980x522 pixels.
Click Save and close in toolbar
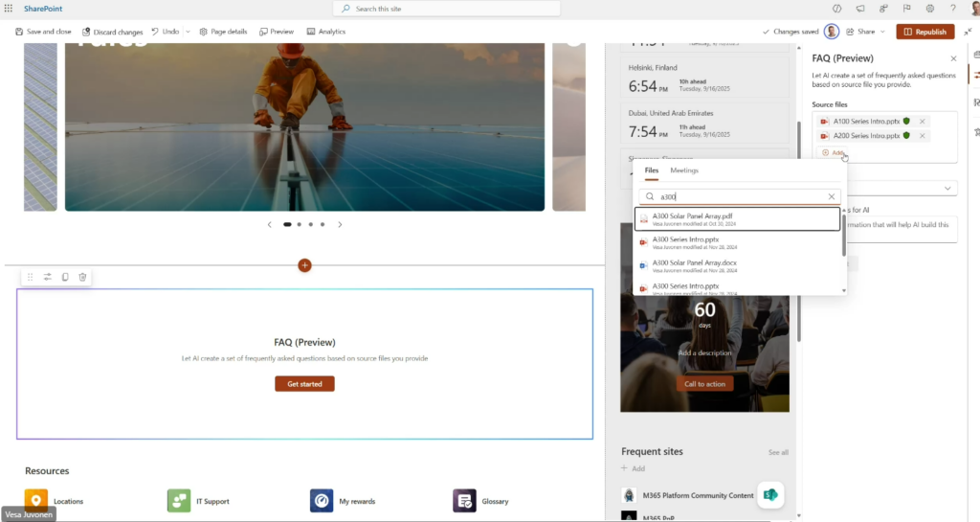coord(43,32)
